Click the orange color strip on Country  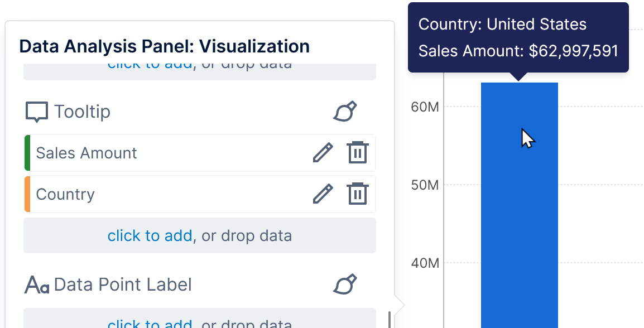click(27, 194)
